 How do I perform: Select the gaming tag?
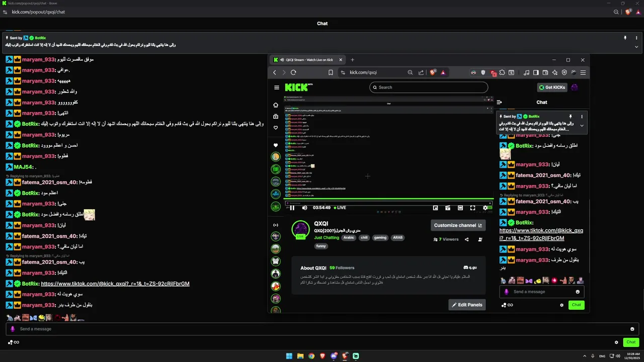coord(380,238)
